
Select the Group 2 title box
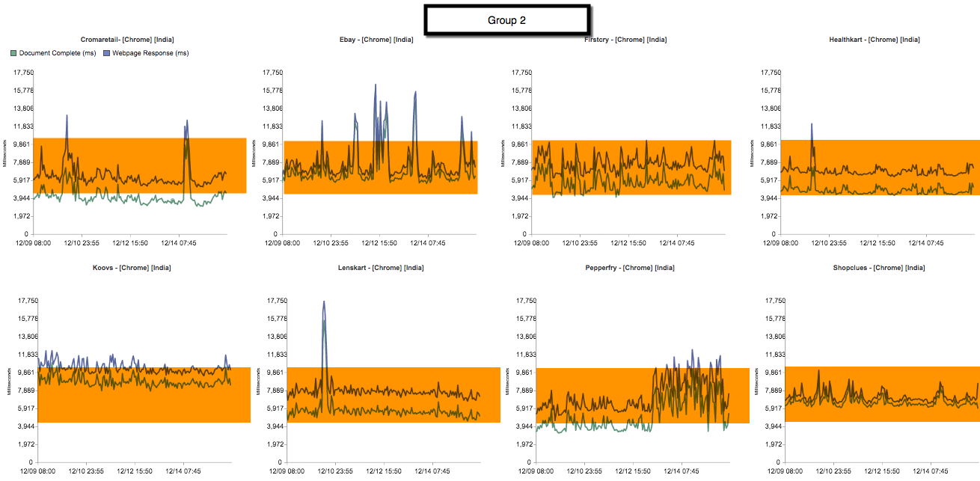click(x=506, y=20)
